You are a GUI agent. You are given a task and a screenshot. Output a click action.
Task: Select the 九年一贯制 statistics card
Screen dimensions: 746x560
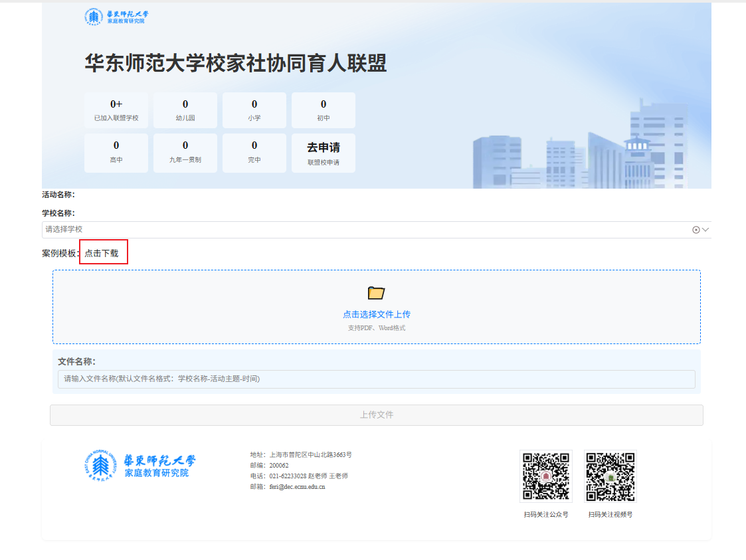point(185,153)
